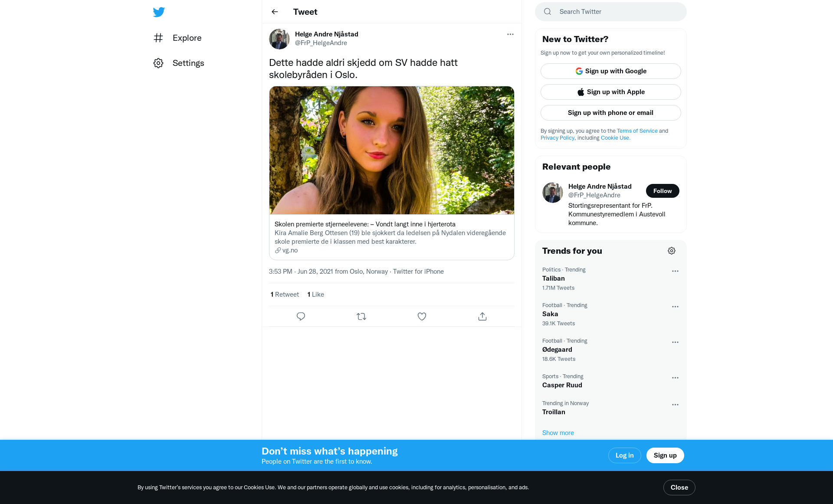Click the Settings gear icon in sidebar
This screenshot has width=833, height=504.
[158, 63]
